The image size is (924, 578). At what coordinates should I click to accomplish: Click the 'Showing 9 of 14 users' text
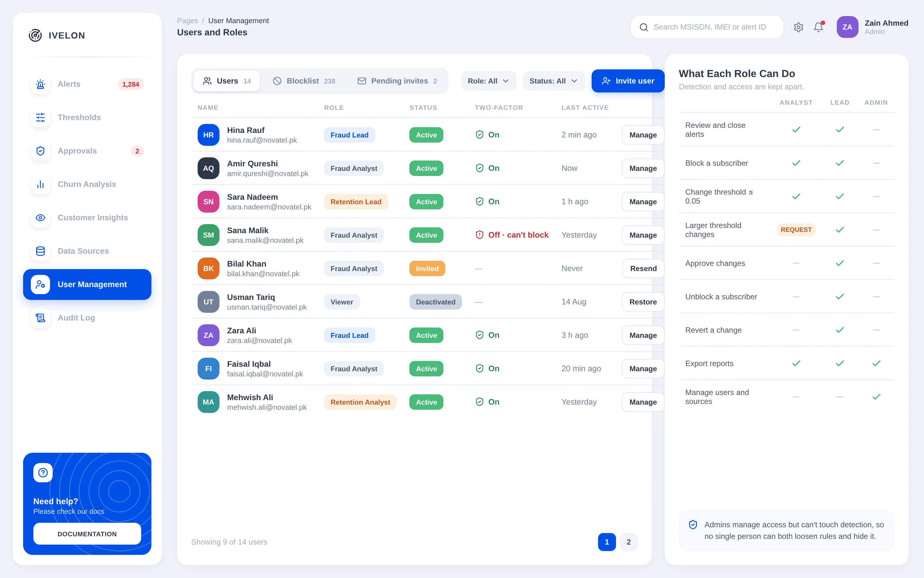229,542
